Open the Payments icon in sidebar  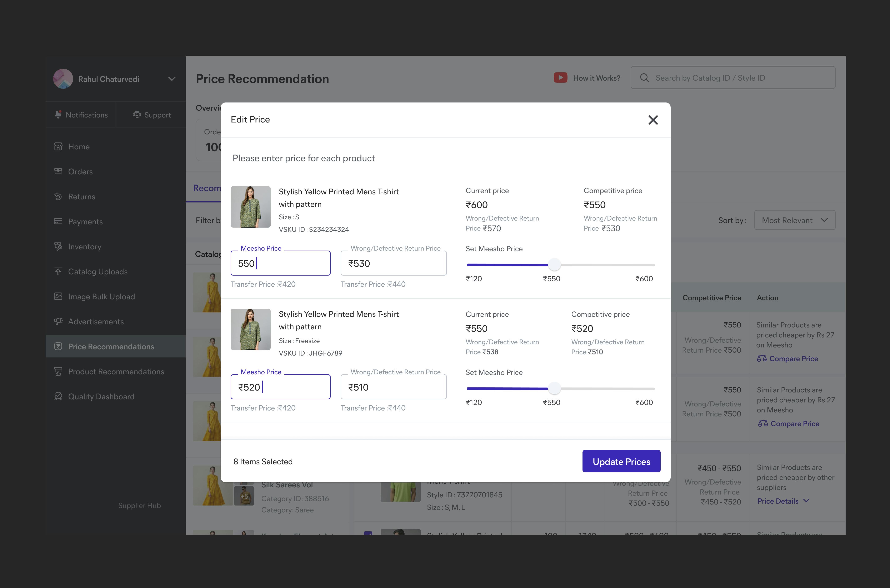pyautogui.click(x=58, y=221)
